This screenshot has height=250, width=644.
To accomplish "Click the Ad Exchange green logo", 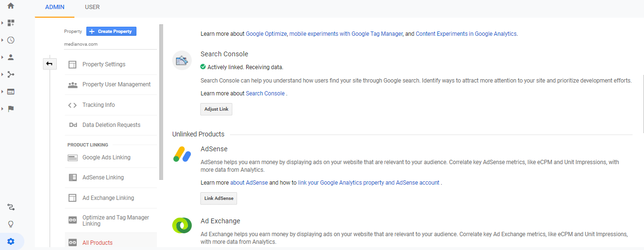I will 182,225.
